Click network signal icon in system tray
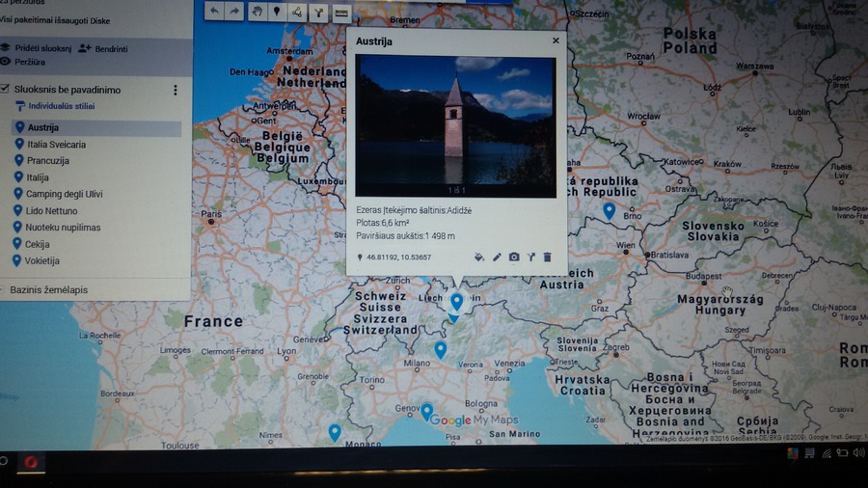Screen dimensions: 868x488 tap(827, 453)
